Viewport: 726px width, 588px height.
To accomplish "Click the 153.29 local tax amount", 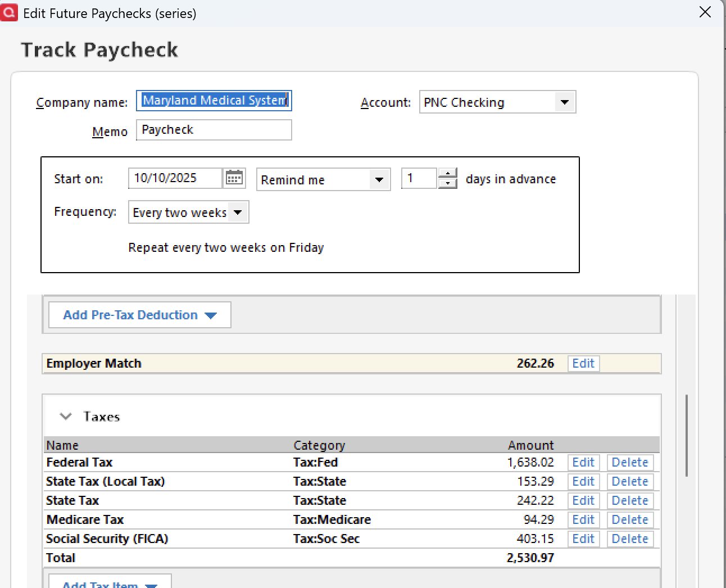I will pyautogui.click(x=536, y=481).
